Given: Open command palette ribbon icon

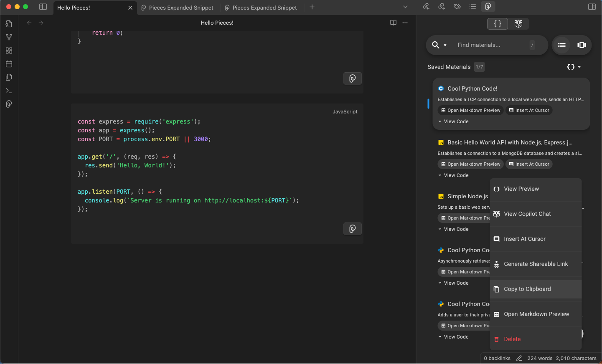Looking at the screenshot, I should pyautogui.click(x=9, y=91).
